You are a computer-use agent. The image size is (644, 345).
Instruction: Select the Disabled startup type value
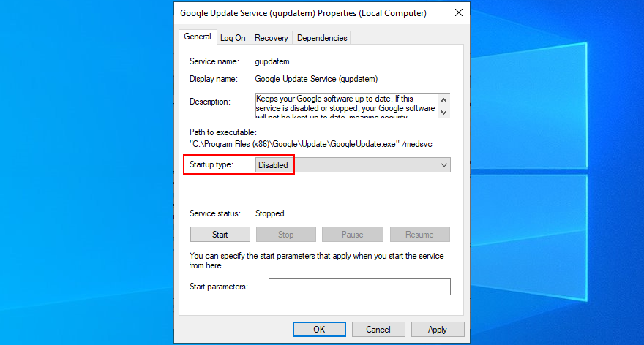[273, 165]
